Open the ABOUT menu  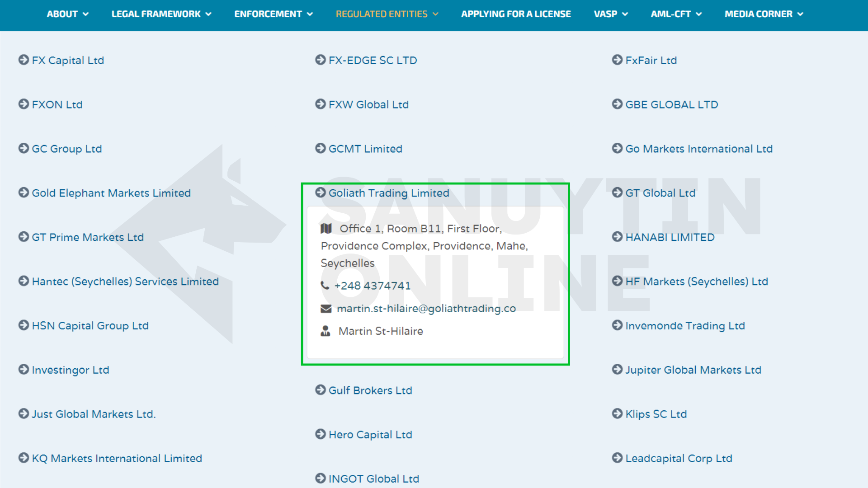62,14
